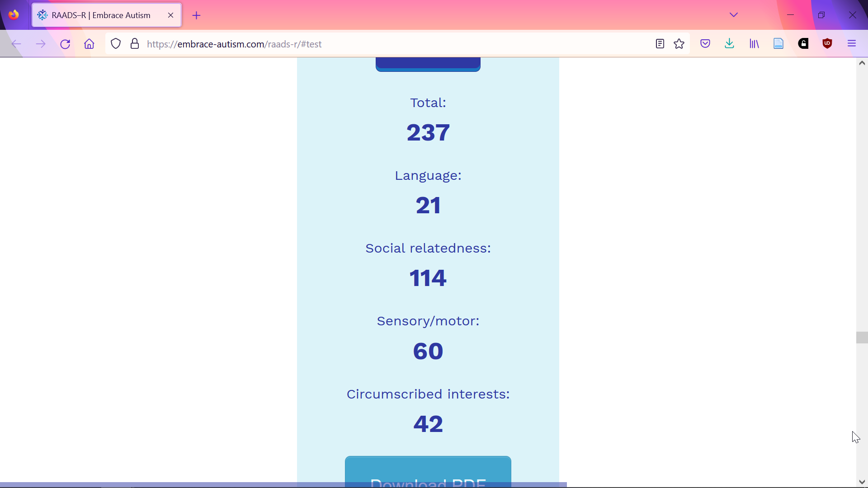The image size is (868, 488).
Task: Close the RAADS-R tab
Action: (x=170, y=15)
